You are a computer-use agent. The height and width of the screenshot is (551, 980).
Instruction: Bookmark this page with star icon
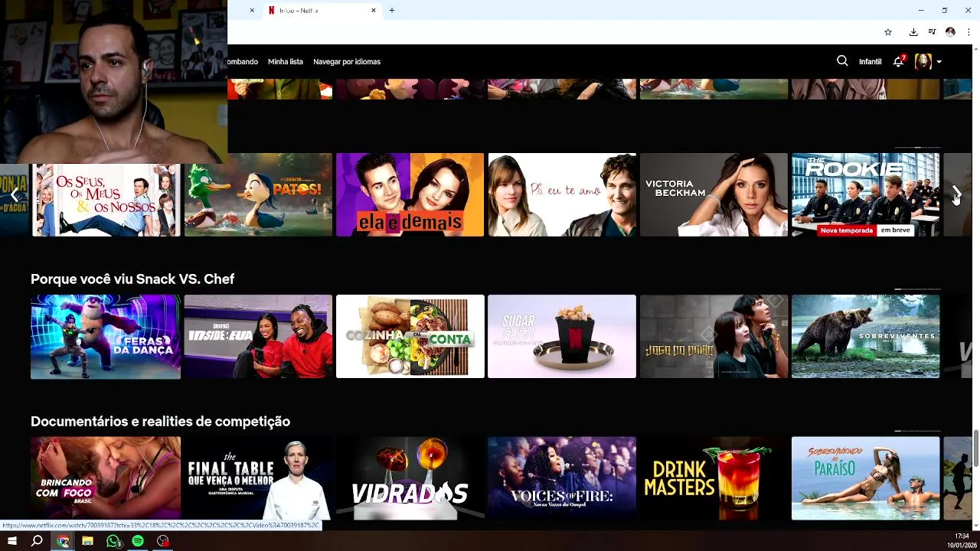pos(888,32)
